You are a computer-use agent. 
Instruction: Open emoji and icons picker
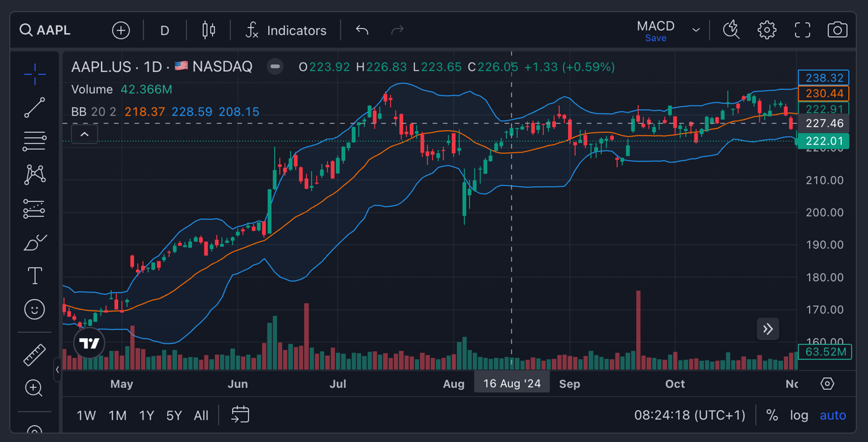click(34, 310)
